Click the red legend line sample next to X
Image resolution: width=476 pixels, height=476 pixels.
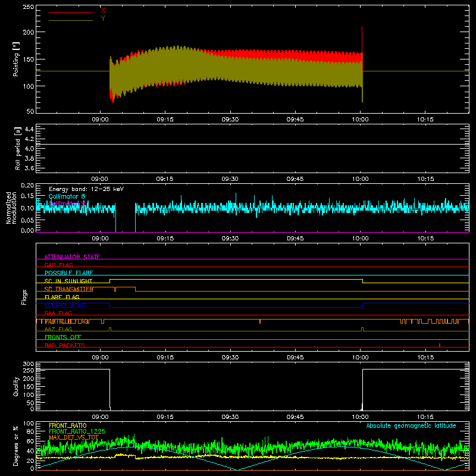71,12
